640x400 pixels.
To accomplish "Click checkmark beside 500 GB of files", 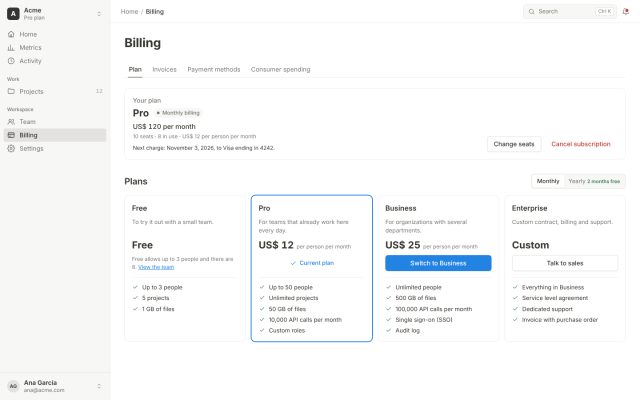I will pyautogui.click(x=389, y=298).
